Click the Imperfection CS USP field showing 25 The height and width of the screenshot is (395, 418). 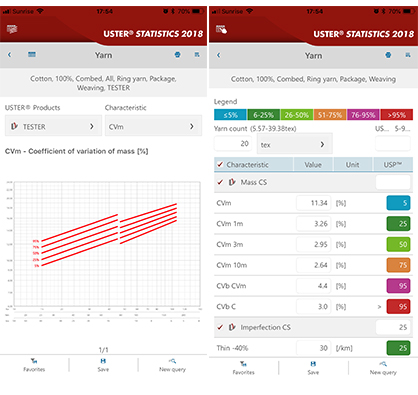pos(393,327)
